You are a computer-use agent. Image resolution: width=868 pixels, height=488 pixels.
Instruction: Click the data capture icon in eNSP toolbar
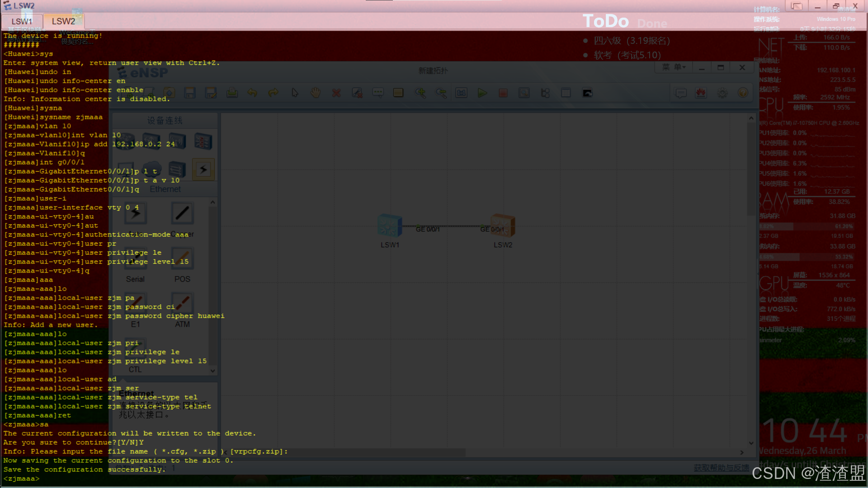(524, 93)
